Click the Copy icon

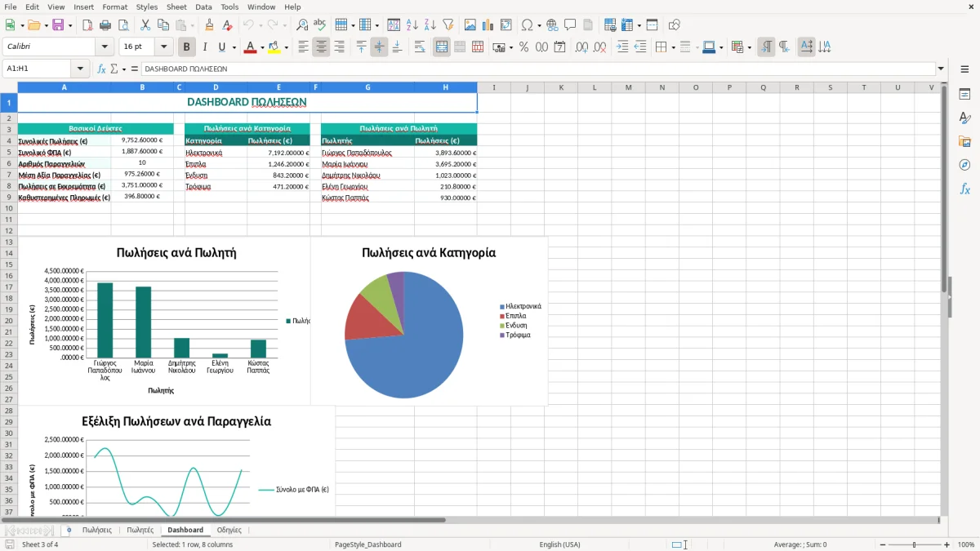(163, 25)
